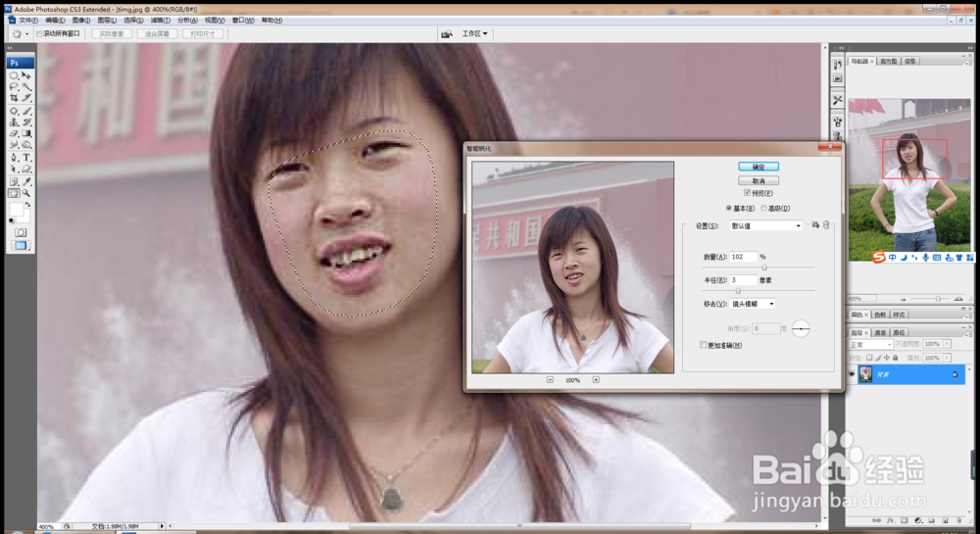Open the 滤镜(T) menu
This screenshot has height=534, width=980.
pos(161,20)
